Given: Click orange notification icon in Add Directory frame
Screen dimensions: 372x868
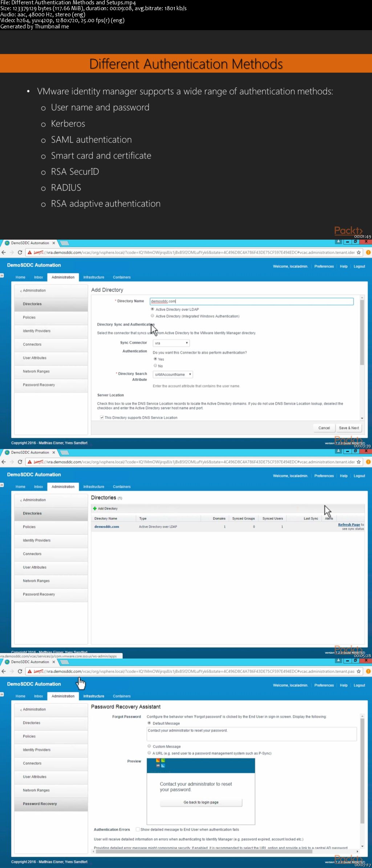Looking at the screenshot, I should pyautogui.click(x=368, y=252).
